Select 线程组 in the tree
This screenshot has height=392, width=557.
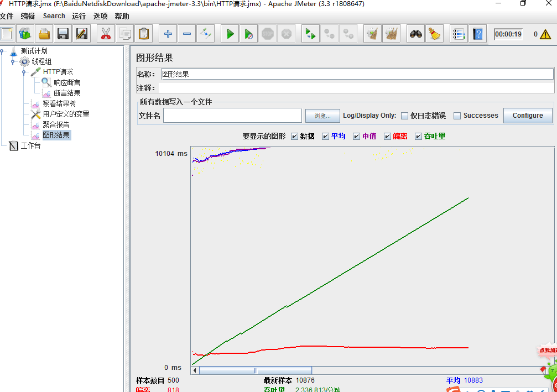[41, 61]
